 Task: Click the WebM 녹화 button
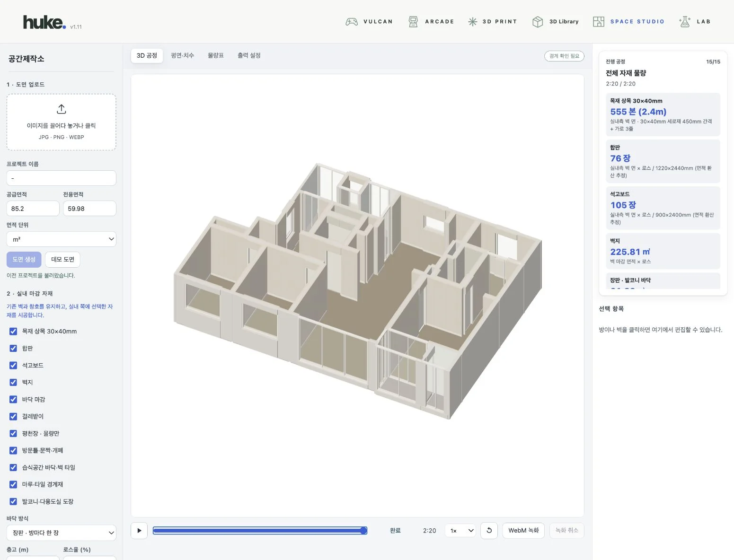(x=523, y=531)
